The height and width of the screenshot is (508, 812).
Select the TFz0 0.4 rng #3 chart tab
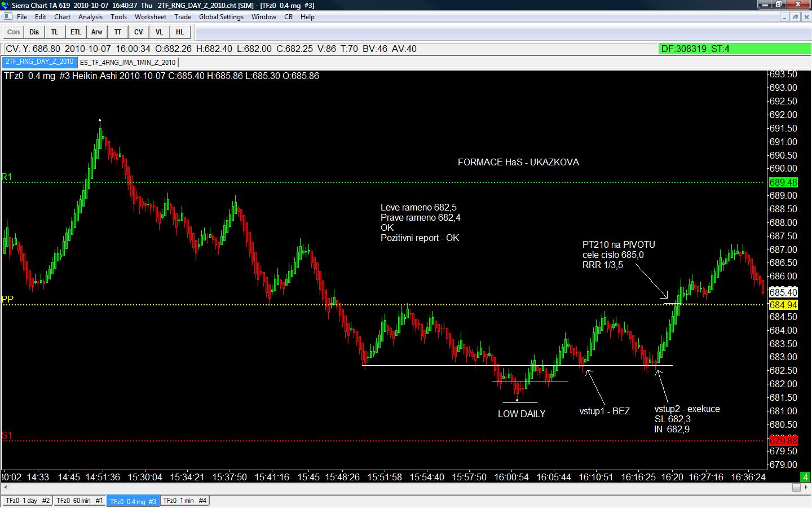(x=133, y=501)
